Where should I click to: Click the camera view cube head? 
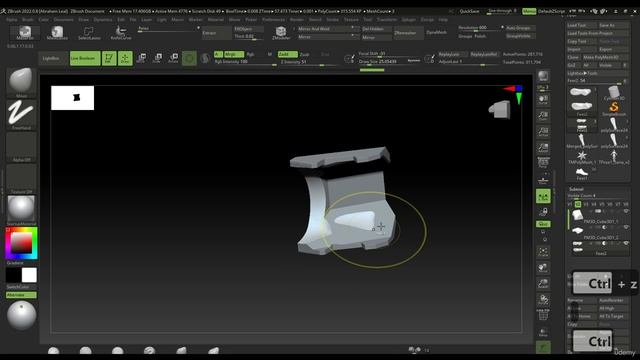500,110
